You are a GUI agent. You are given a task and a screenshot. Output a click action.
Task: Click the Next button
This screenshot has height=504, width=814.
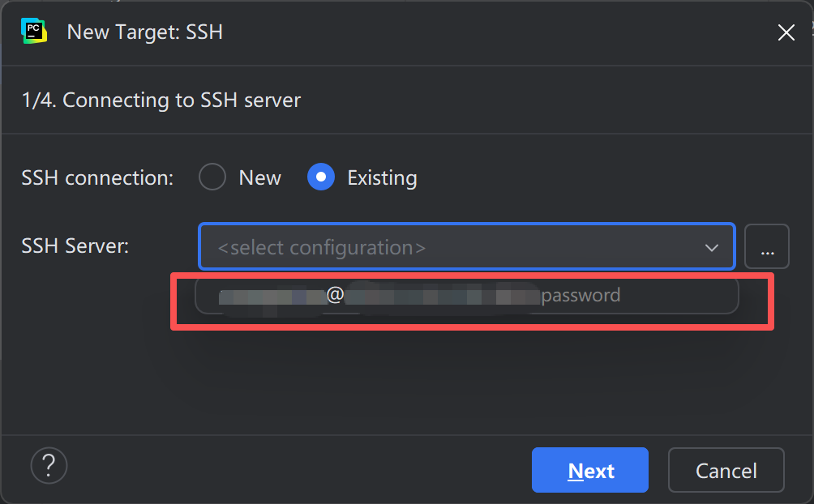[589, 470]
